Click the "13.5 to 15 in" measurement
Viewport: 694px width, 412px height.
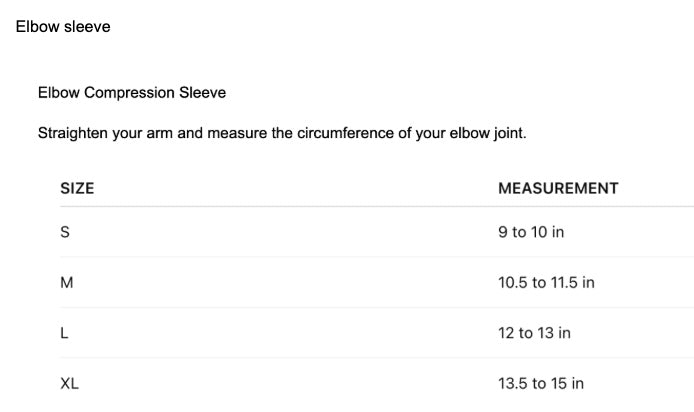click(541, 383)
